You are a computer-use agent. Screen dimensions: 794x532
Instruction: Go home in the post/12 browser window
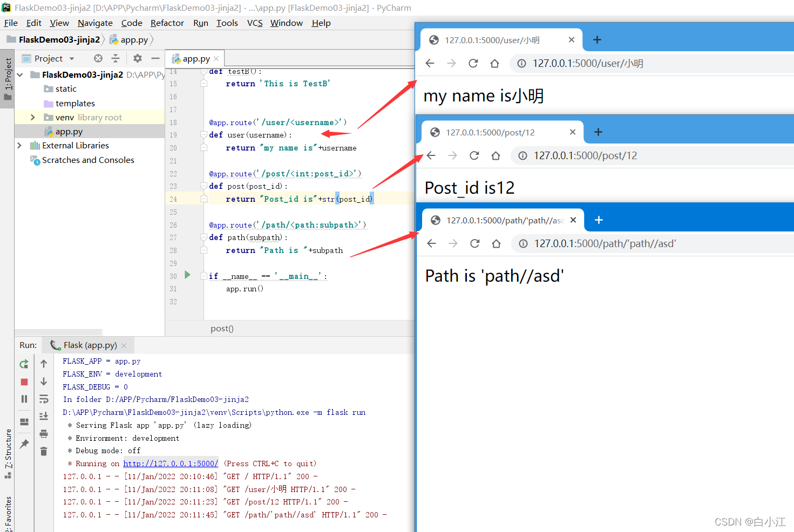pos(496,155)
